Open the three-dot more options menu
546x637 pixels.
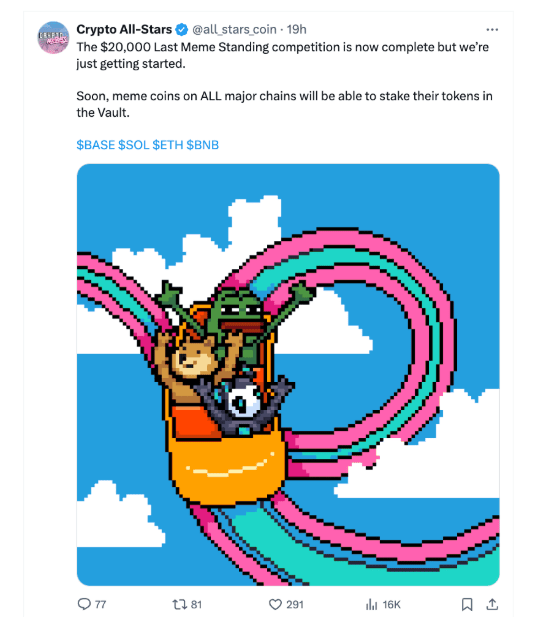[492, 30]
